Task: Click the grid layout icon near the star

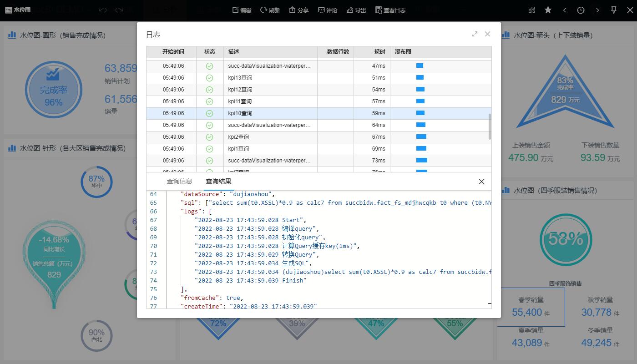Action: [x=531, y=10]
